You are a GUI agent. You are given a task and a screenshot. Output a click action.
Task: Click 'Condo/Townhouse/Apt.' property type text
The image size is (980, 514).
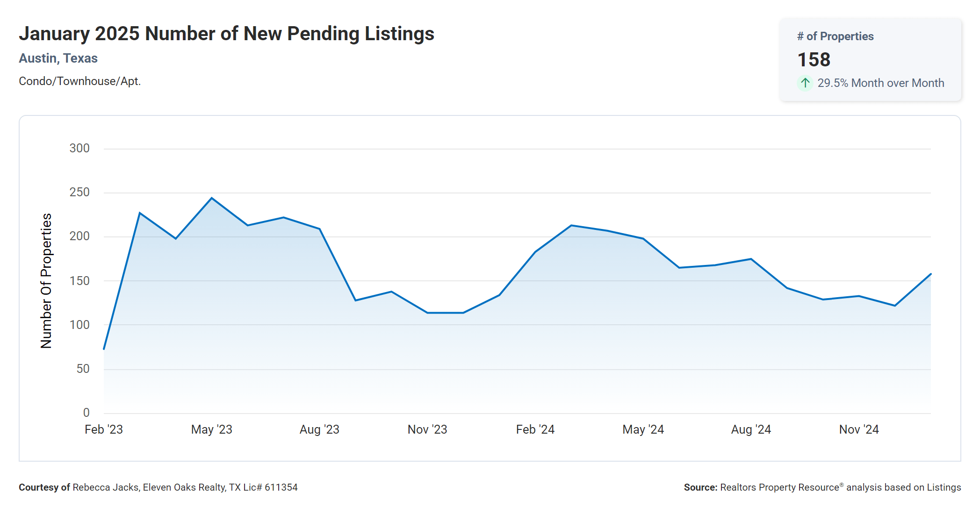tap(79, 81)
